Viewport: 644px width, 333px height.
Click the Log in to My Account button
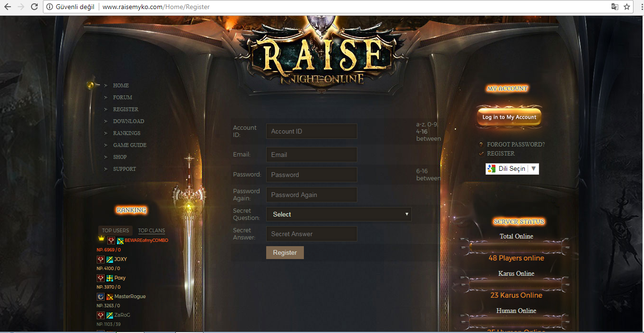pyautogui.click(x=509, y=117)
